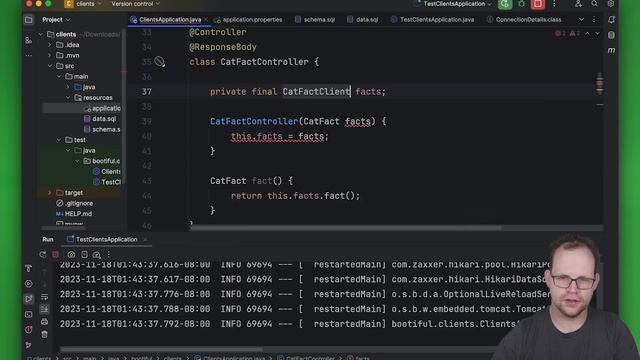Rerun TestClientsApplication in the Run panel
The width and height of the screenshot is (640, 360).
point(43,255)
